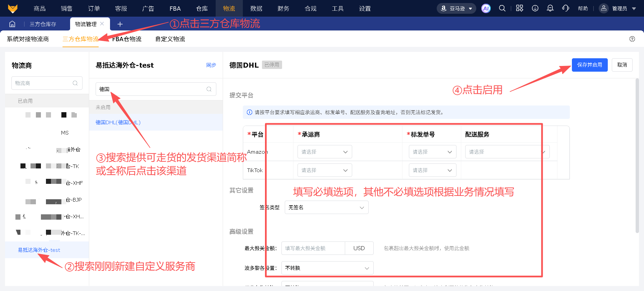Open the FBA menu
This screenshot has width=644, height=291.
[175, 8]
